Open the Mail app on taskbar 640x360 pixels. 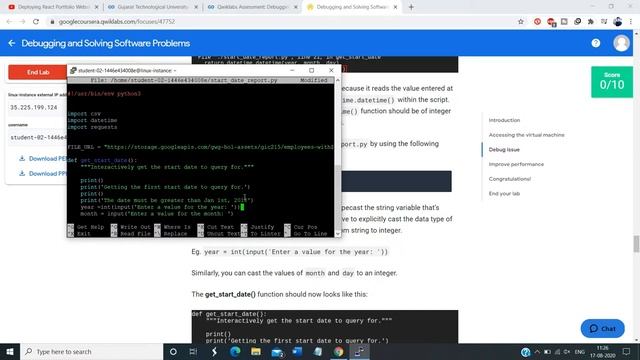pyautogui.click(x=277, y=351)
